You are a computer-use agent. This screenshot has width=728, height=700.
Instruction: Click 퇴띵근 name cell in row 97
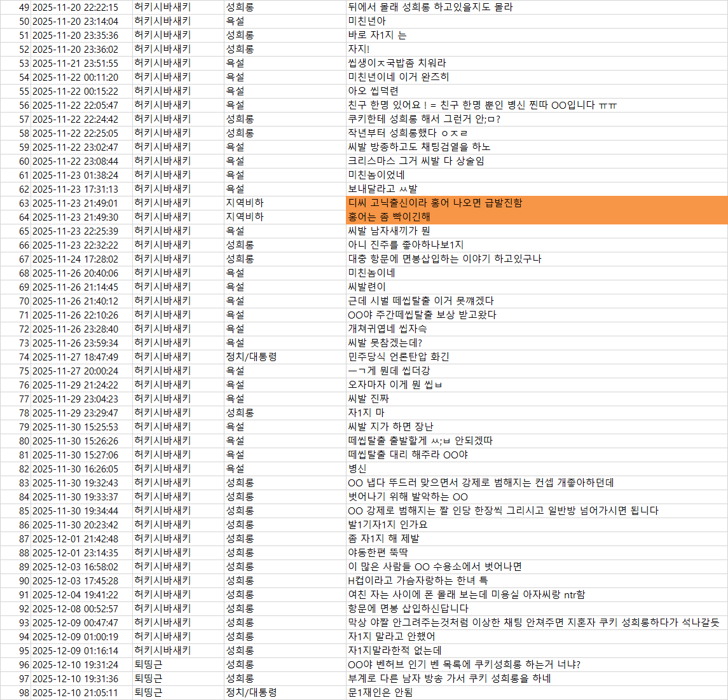(x=178, y=678)
